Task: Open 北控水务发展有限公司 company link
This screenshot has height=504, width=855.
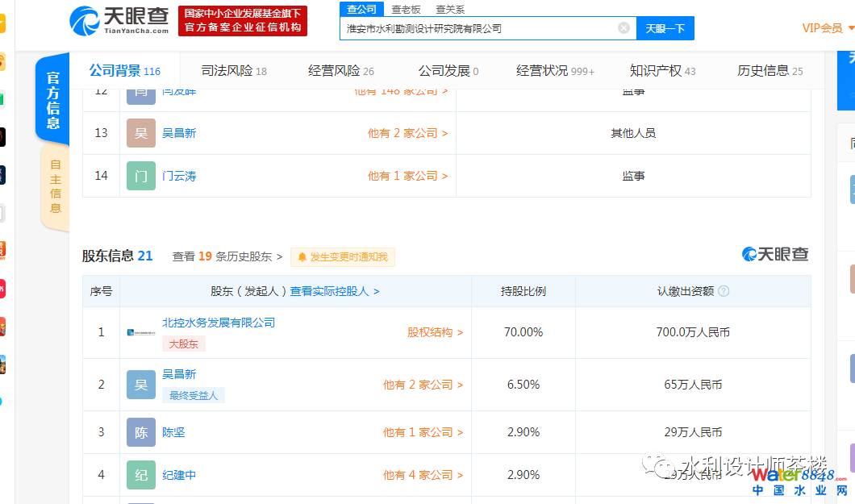Action: [x=219, y=323]
